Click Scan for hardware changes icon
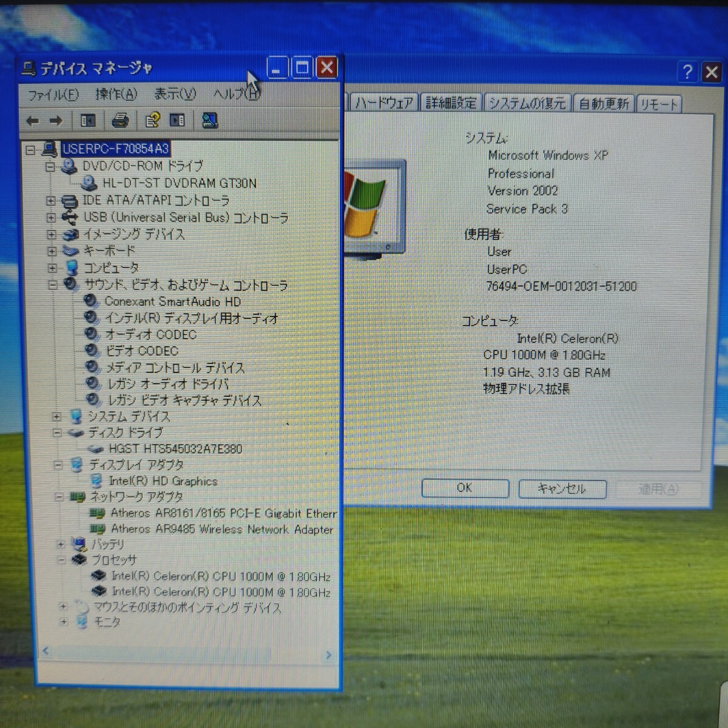Image resolution: width=728 pixels, height=728 pixels. 210,120
